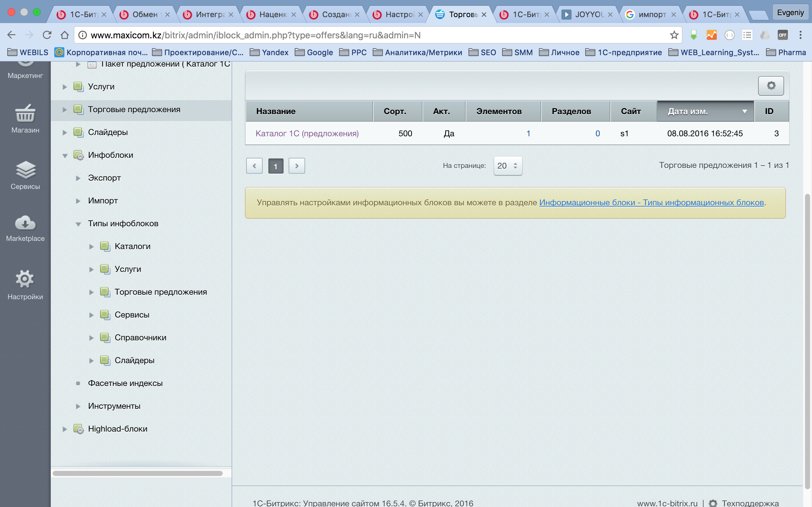
Task: Open the На странице 20 dropdown
Action: tap(507, 166)
